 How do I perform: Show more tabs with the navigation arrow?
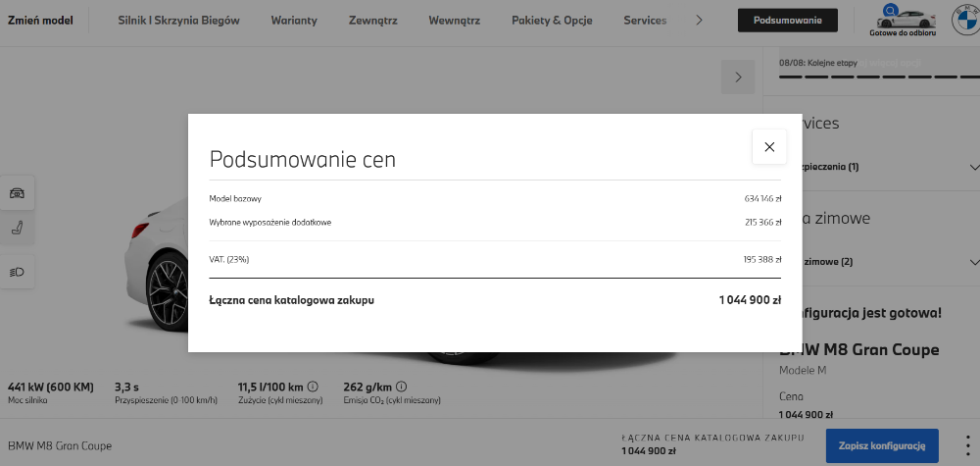[x=700, y=20]
